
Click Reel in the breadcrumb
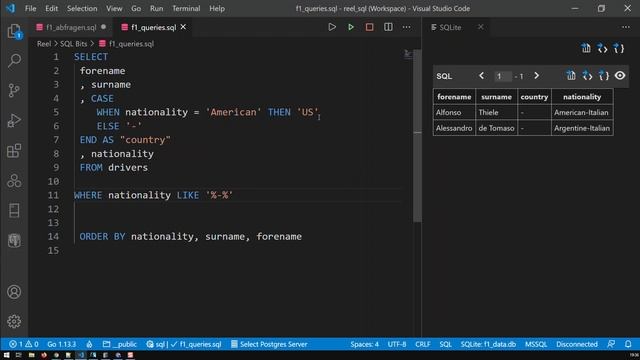tap(44, 44)
